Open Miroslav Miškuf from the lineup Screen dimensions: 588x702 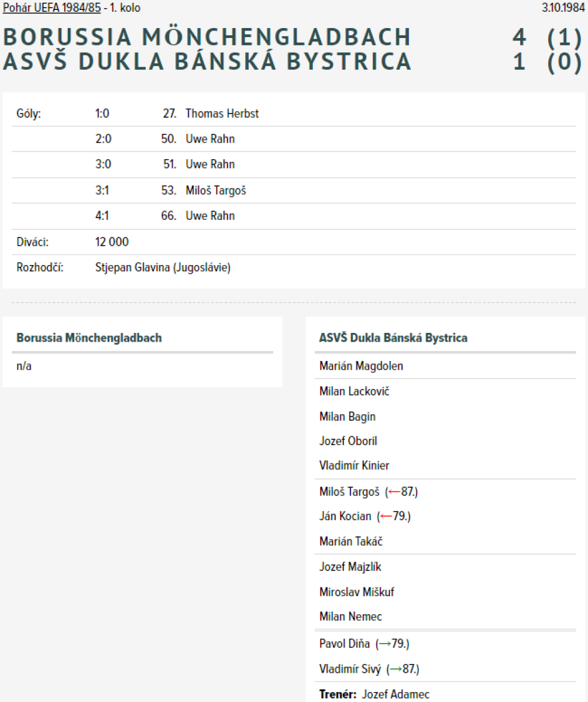point(356,592)
